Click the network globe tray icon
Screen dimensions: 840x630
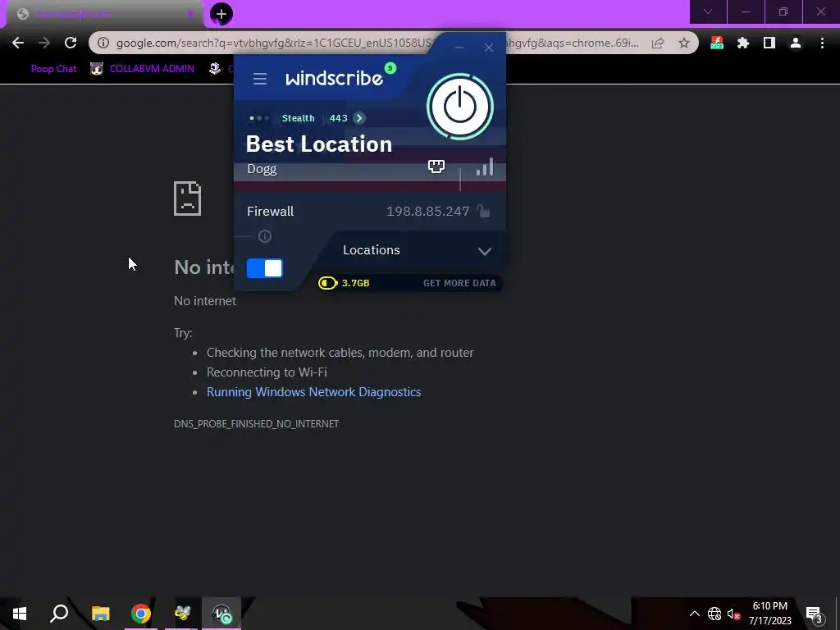(714, 614)
